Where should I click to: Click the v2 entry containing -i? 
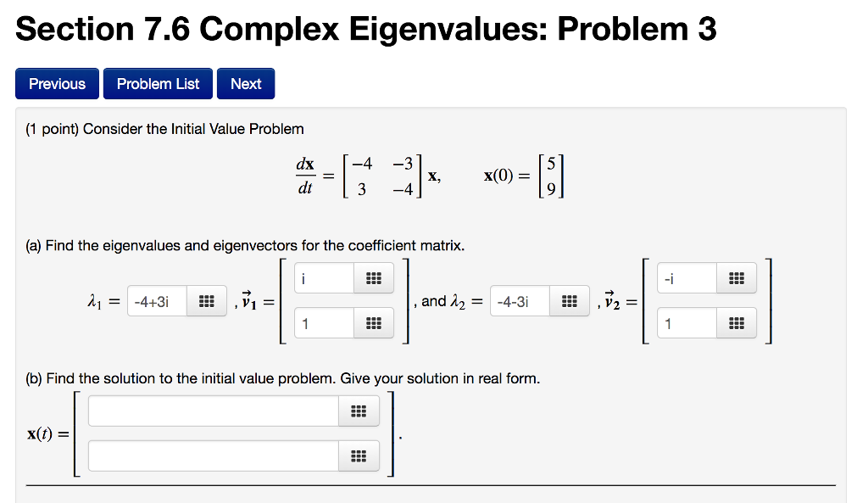pyautogui.click(x=685, y=277)
